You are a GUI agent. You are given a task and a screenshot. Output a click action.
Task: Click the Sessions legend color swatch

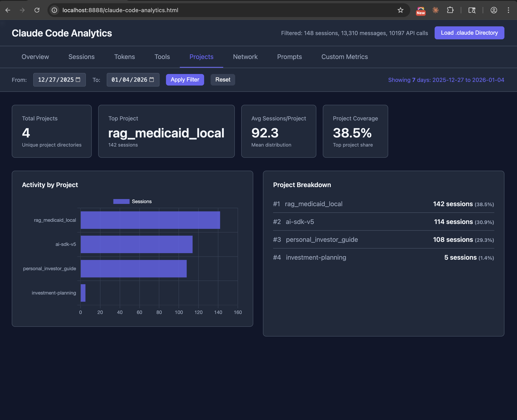(121, 201)
